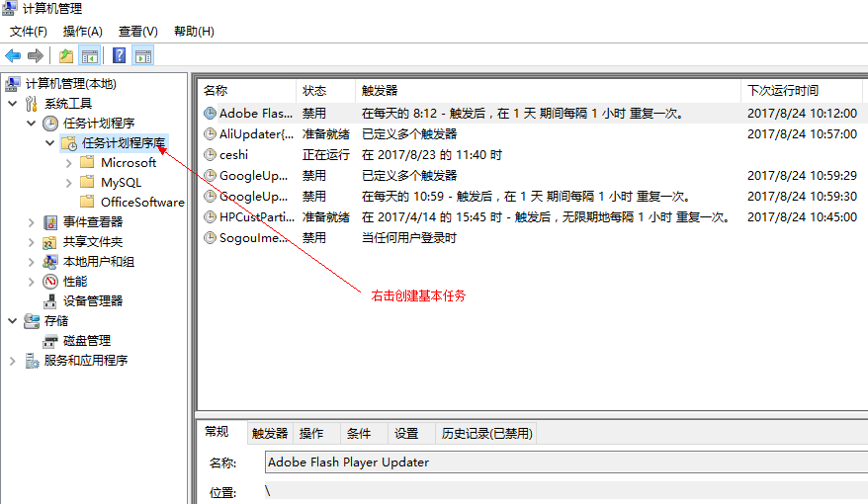Viewport: 868px width, 504px height.
Task: Click the 系统工具 tools icon
Action: click(x=32, y=104)
